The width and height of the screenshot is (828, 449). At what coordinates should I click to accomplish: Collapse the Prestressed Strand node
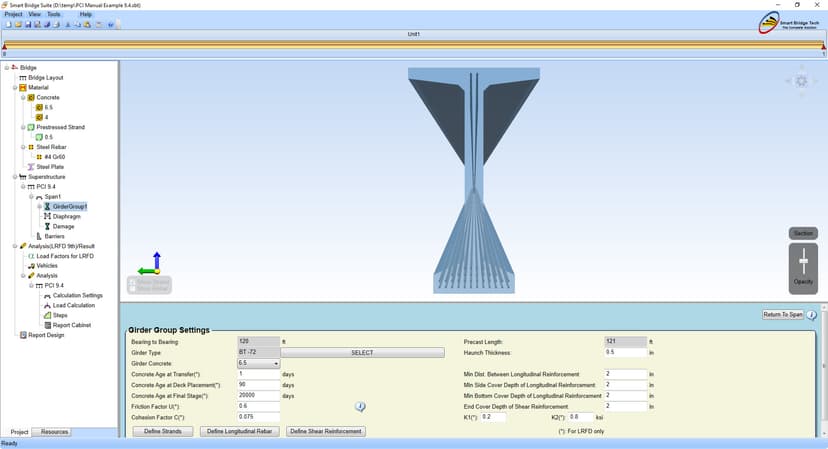(23, 127)
